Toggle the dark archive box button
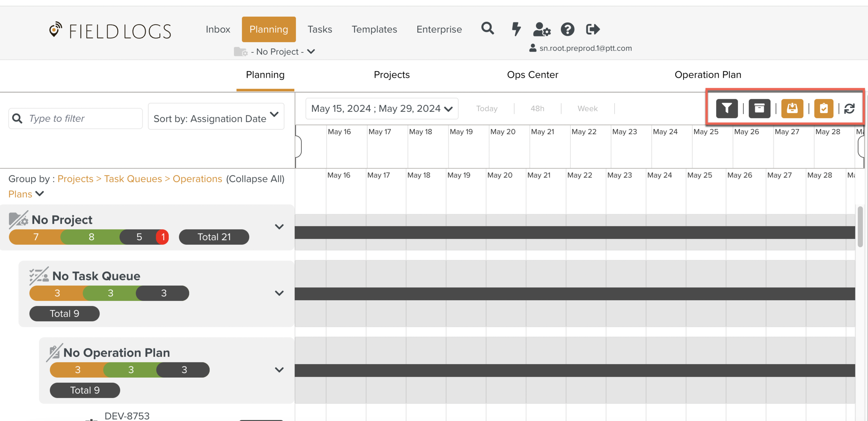Viewport: 868px width, 421px height. coord(759,109)
